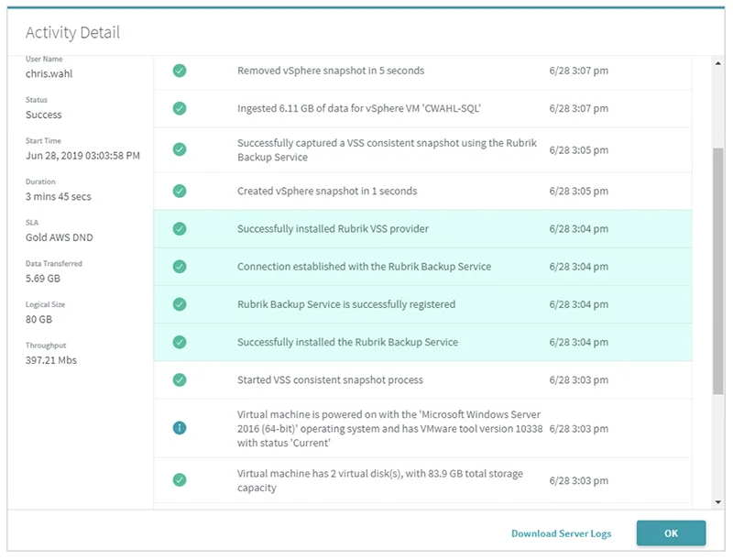
Task: Select 'Created vSphere snapshot in 1 seconds' text
Action: point(327,192)
